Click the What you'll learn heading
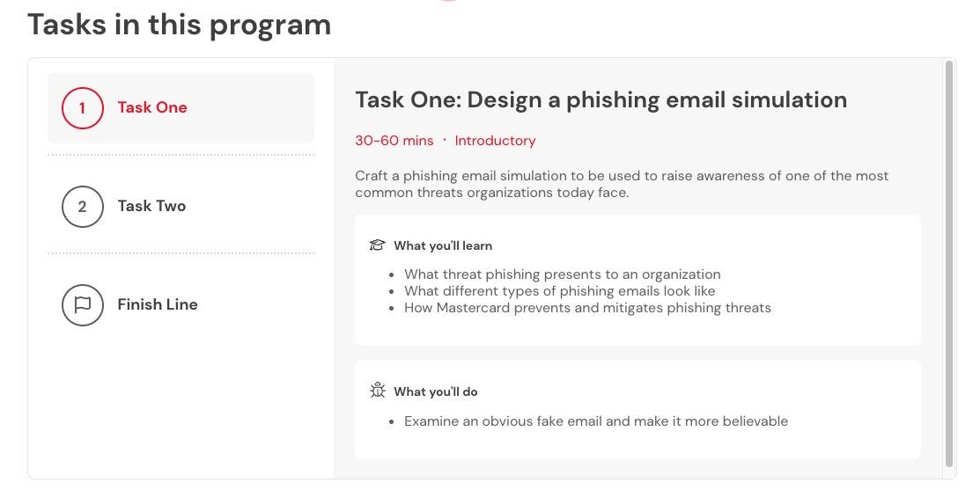 click(x=443, y=246)
